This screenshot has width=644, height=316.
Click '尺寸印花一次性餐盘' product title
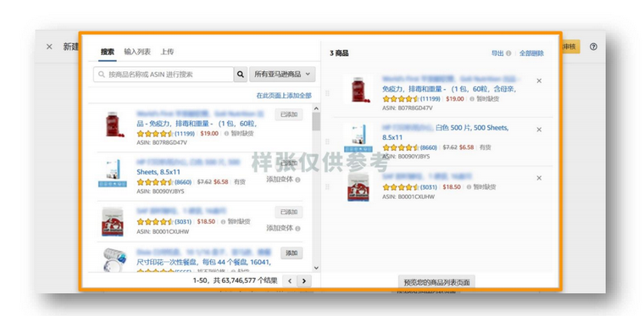coord(203,263)
